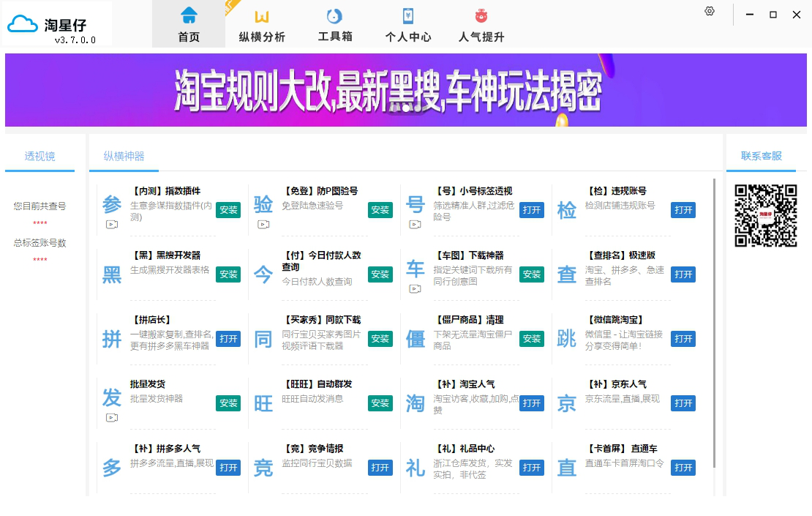
Task: Install 批量发货 tool
Action: 228,403
